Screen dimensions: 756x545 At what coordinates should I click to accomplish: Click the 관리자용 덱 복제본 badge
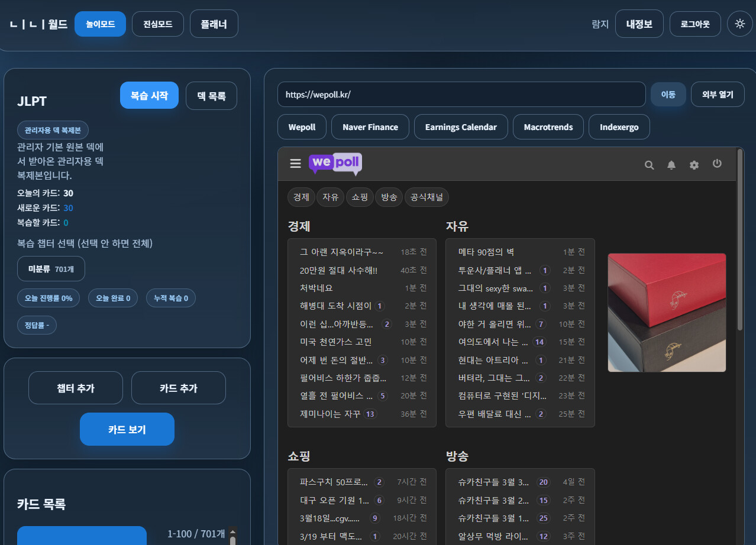point(53,130)
